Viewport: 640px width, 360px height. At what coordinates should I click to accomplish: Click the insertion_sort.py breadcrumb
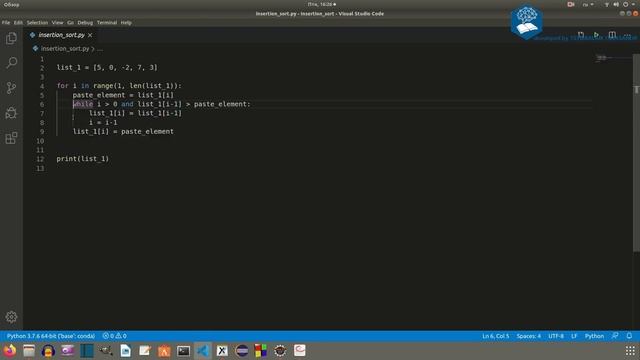[x=64, y=49]
